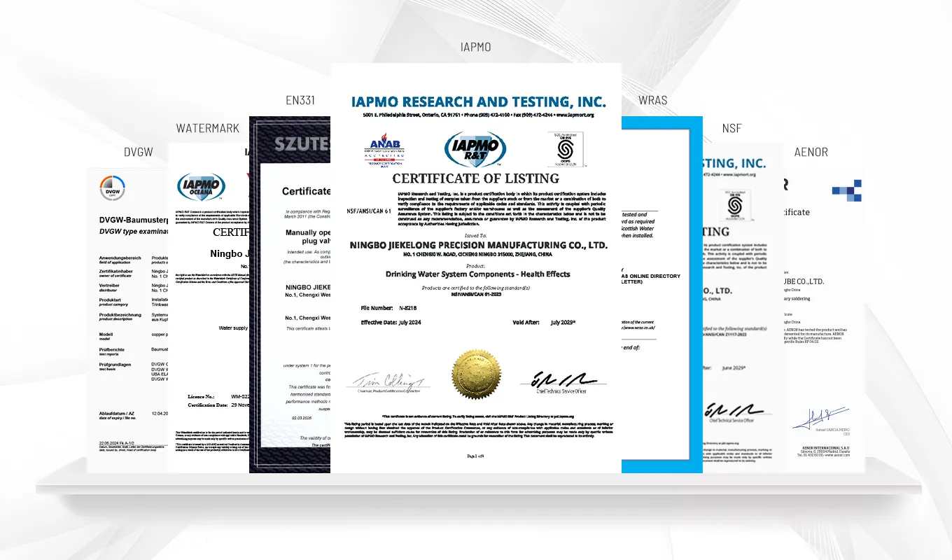Select the AENOR label

pyautogui.click(x=811, y=152)
